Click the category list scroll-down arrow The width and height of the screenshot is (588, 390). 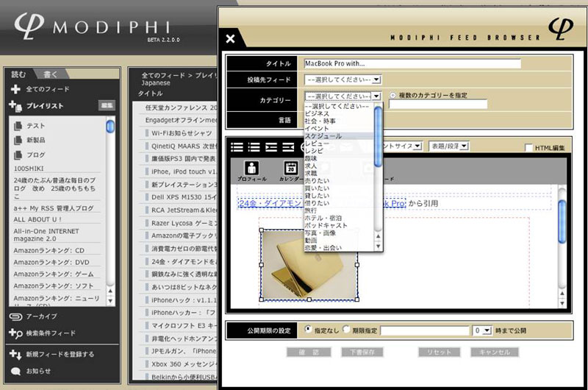pyautogui.click(x=378, y=247)
